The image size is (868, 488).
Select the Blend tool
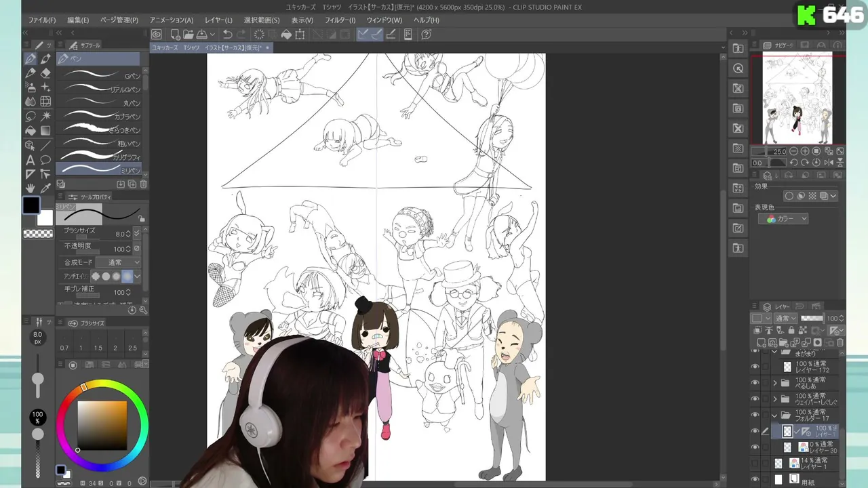(x=31, y=102)
